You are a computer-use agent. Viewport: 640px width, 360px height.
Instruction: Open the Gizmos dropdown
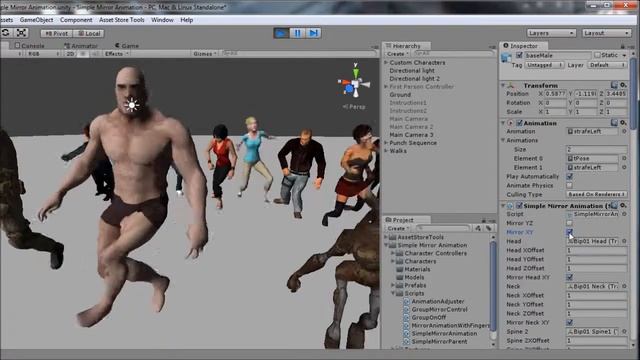pyautogui.click(x=205, y=53)
